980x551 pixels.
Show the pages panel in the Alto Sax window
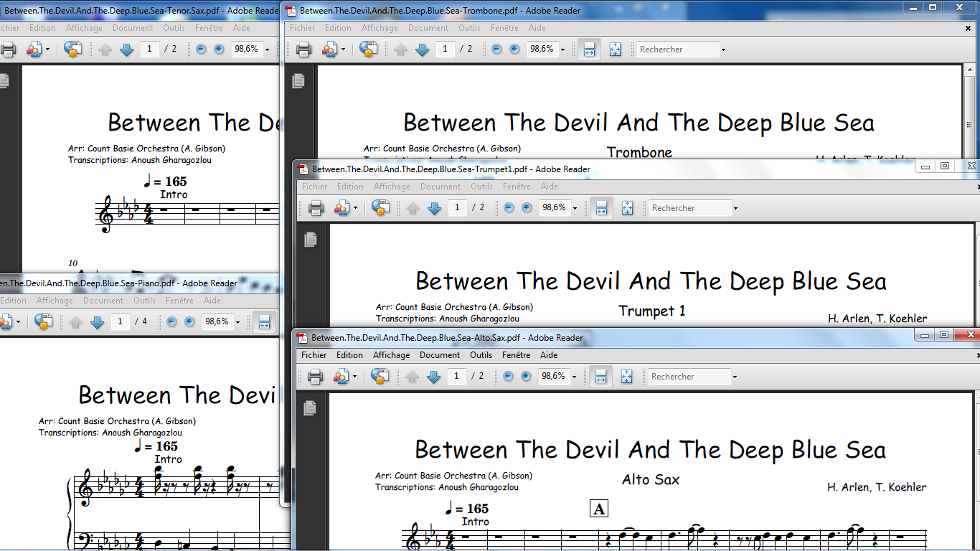(x=310, y=408)
